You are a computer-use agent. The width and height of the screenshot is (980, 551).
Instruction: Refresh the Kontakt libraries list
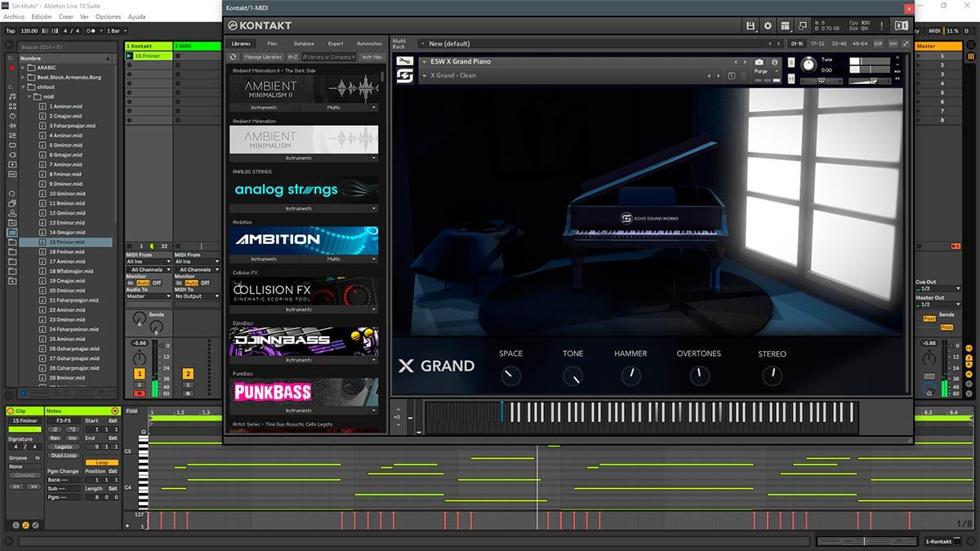tap(233, 57)
